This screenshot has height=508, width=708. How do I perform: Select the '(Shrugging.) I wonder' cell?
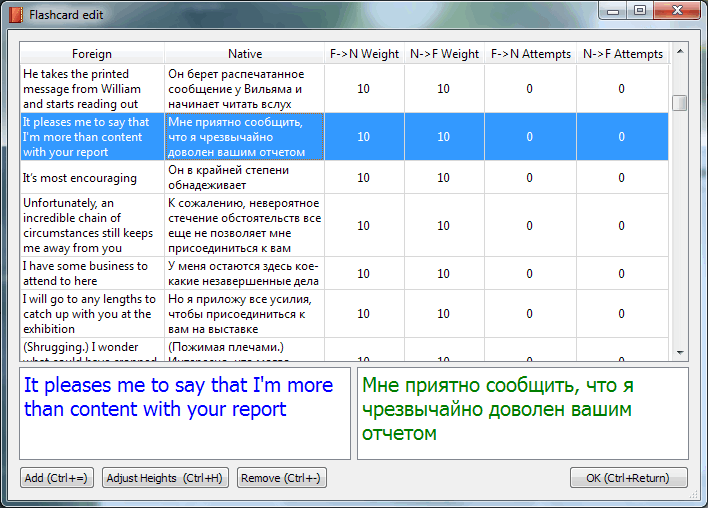click(x=92, y=350)
